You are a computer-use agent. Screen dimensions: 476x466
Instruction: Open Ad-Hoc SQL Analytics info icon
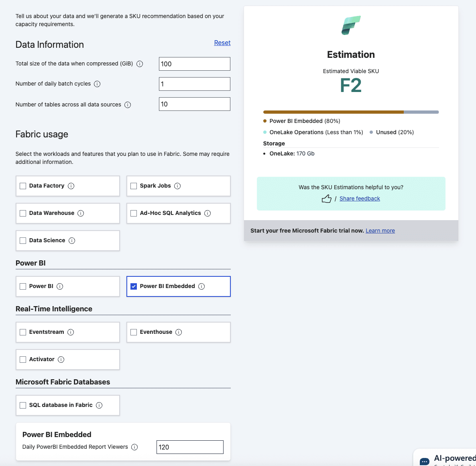(x=207, y=213)
